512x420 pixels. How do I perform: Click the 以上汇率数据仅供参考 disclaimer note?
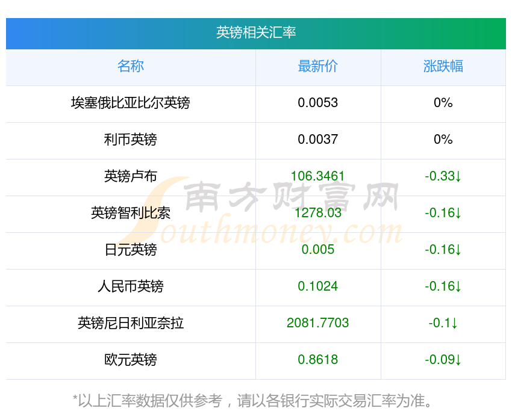(x=253, y=401)
